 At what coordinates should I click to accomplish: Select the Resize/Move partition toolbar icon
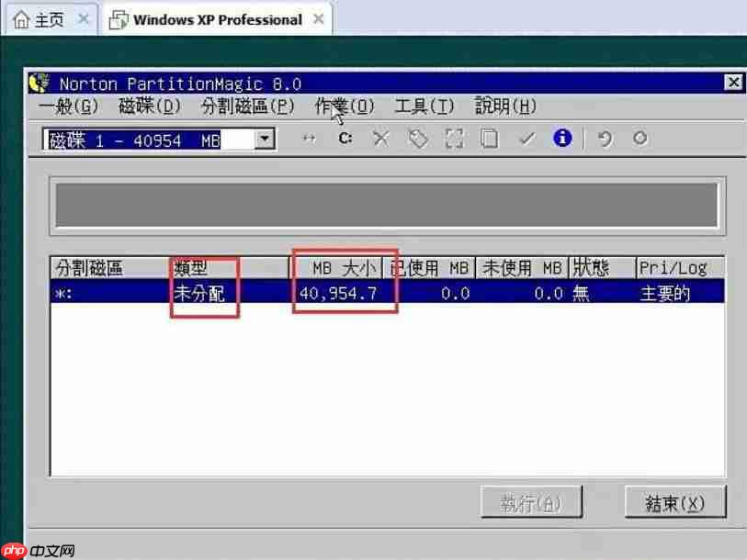click(309, 138)
